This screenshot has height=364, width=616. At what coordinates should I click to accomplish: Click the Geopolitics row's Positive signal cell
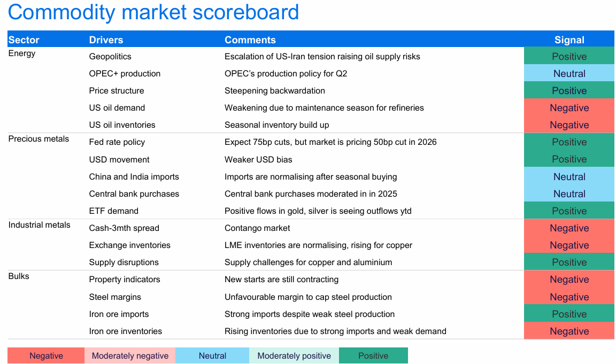569,57
